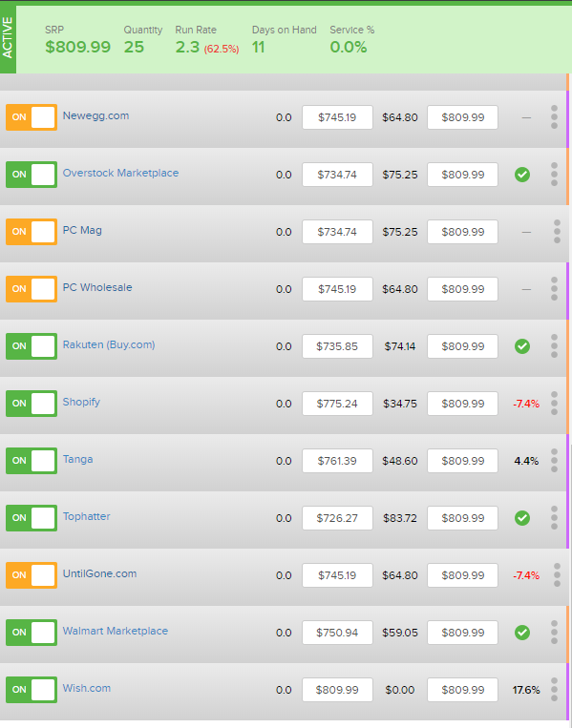Viewport: 572px width, 728px height.
Task: Toggle the Walmart Marketplace ON switch
Action: pyautogui.click(x=32, y=633)
